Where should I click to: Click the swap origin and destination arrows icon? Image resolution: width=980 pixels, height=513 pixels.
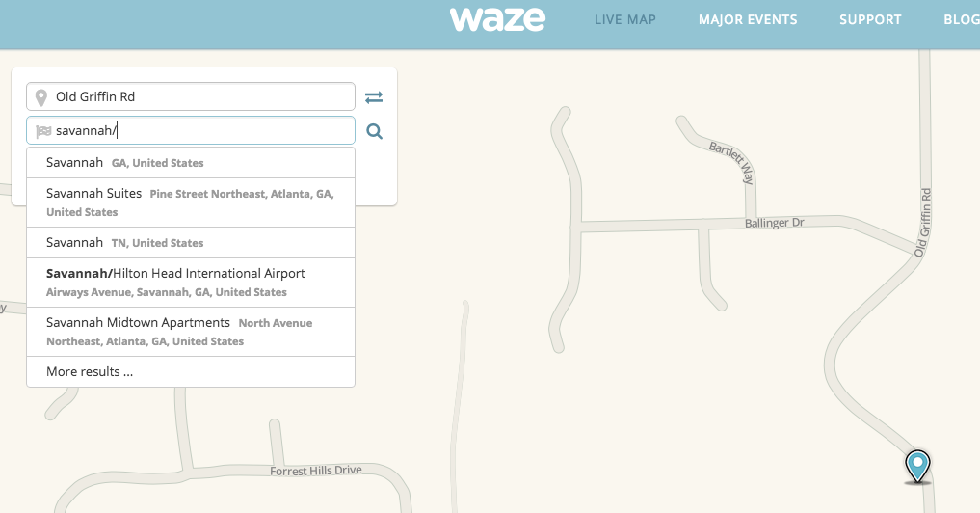click(374, 97)
